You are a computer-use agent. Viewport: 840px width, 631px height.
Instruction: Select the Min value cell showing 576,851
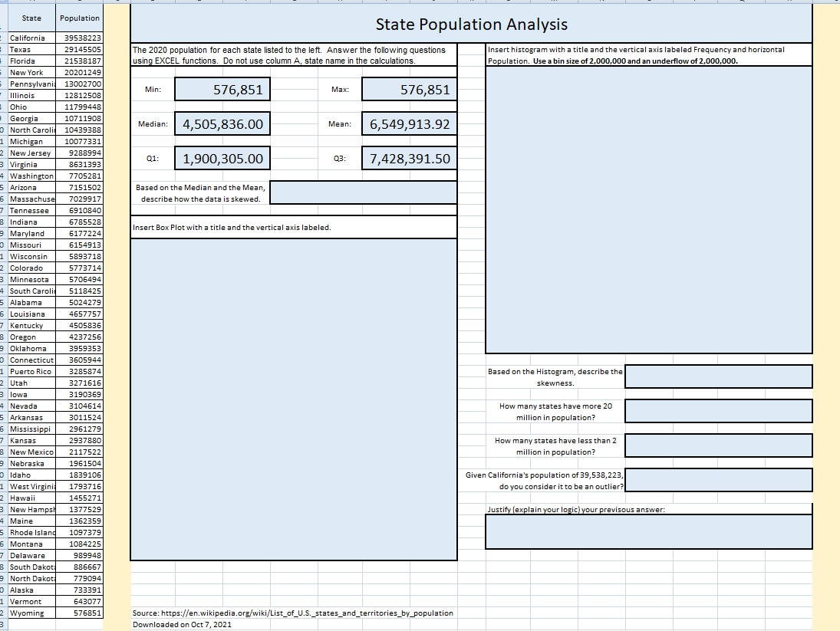[222, 90]
